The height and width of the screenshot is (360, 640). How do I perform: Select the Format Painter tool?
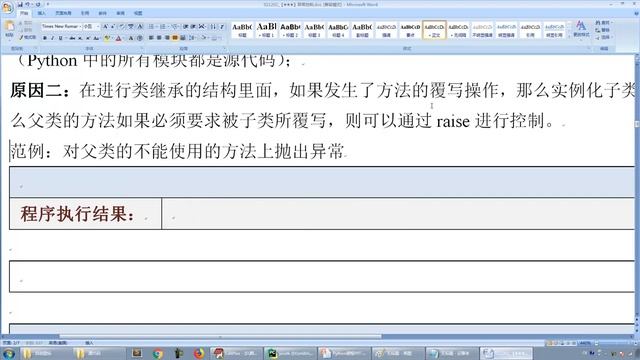coord(27,38)
